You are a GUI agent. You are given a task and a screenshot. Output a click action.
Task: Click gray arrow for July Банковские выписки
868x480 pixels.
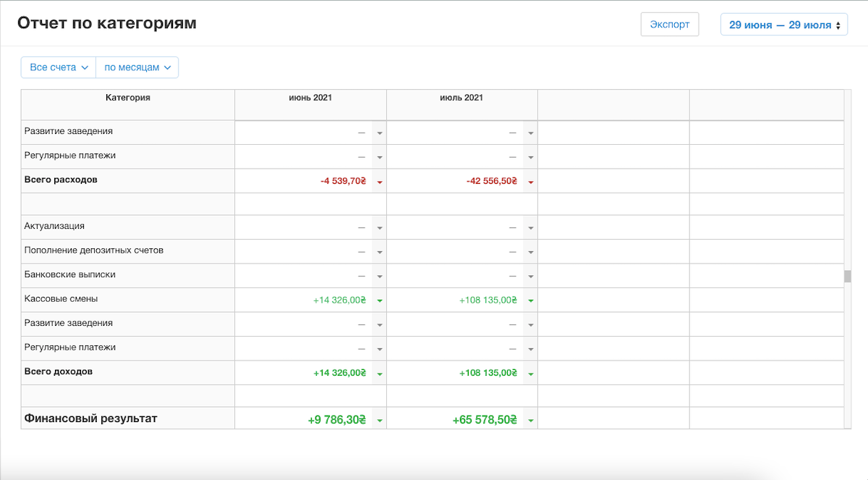coord(530,276)
